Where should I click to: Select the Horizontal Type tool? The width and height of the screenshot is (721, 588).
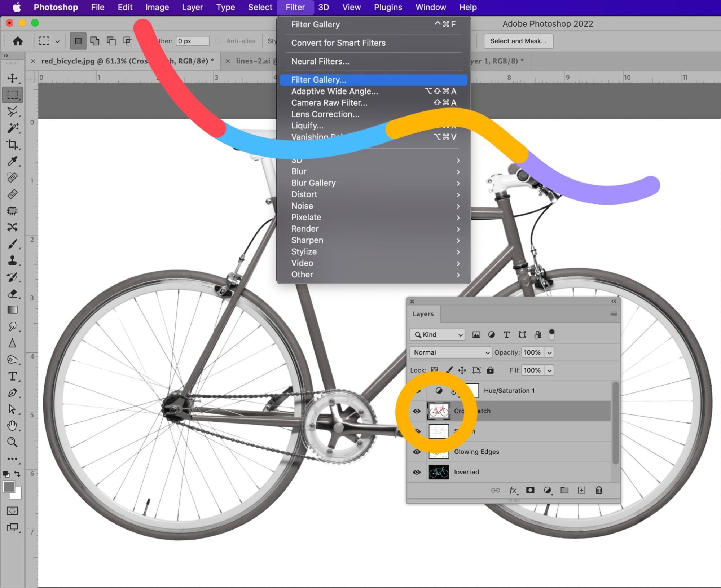click(13, 376)
